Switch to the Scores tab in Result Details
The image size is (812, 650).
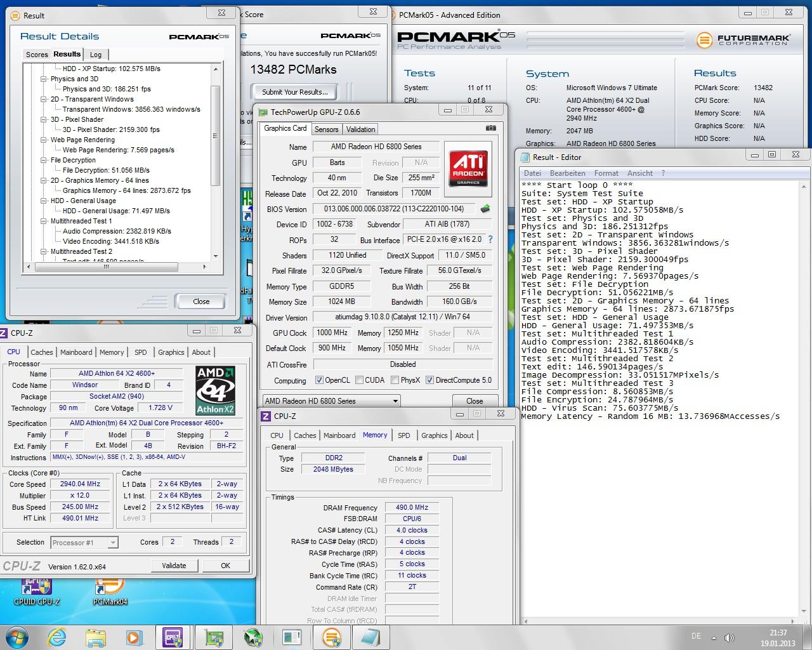(x=37, y=55)
